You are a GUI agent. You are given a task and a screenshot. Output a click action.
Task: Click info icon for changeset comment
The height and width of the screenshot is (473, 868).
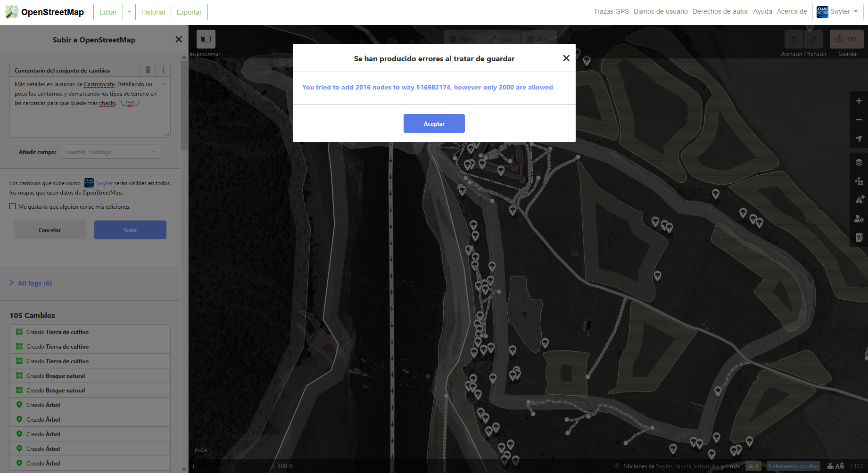[x=163, y=70]
